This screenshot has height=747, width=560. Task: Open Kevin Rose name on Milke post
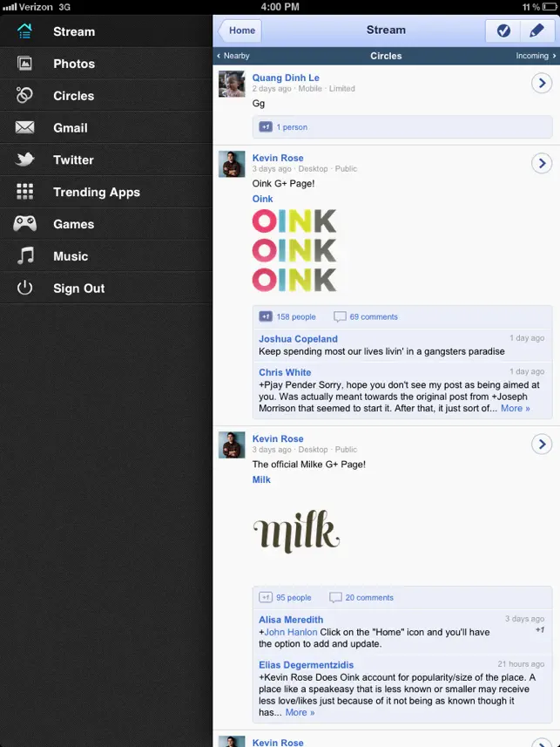[x=278, y=438]
